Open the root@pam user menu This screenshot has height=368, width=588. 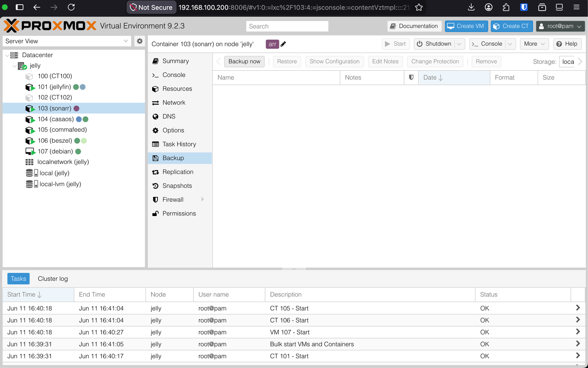pos(560,26)
